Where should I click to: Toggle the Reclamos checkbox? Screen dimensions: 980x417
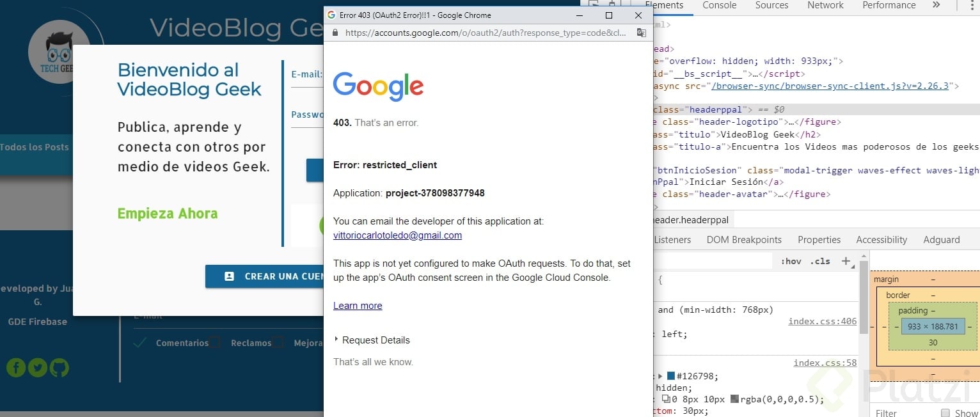click(x=214, y=342)
